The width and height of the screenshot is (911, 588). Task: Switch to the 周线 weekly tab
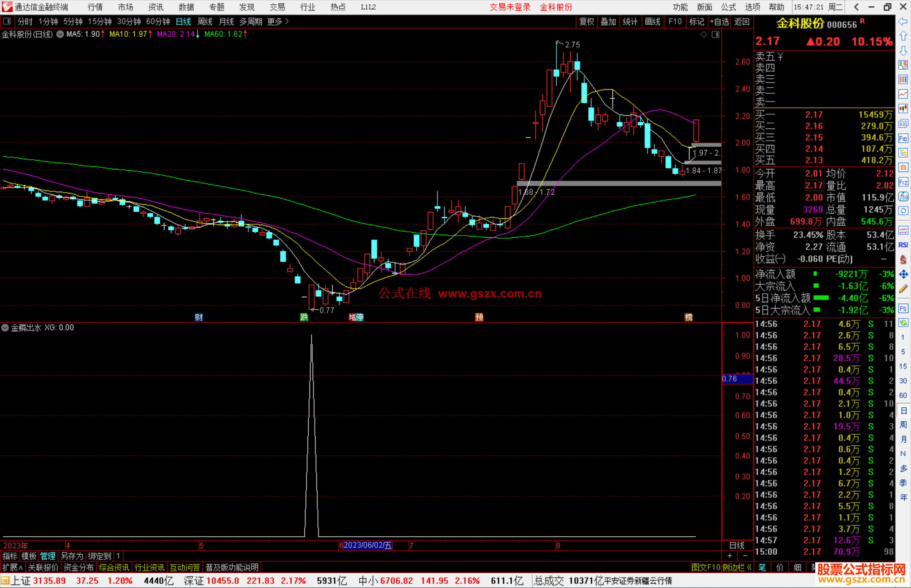pos(205,21)
